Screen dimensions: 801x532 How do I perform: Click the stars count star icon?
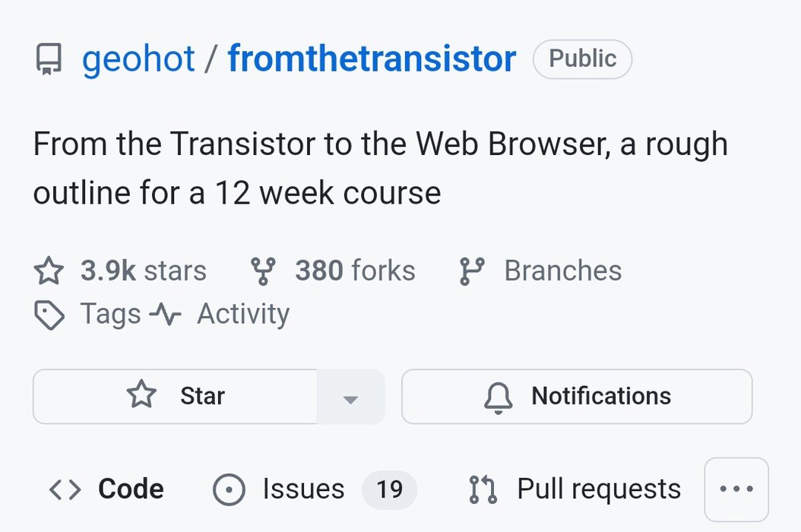[x=49, y=271]
